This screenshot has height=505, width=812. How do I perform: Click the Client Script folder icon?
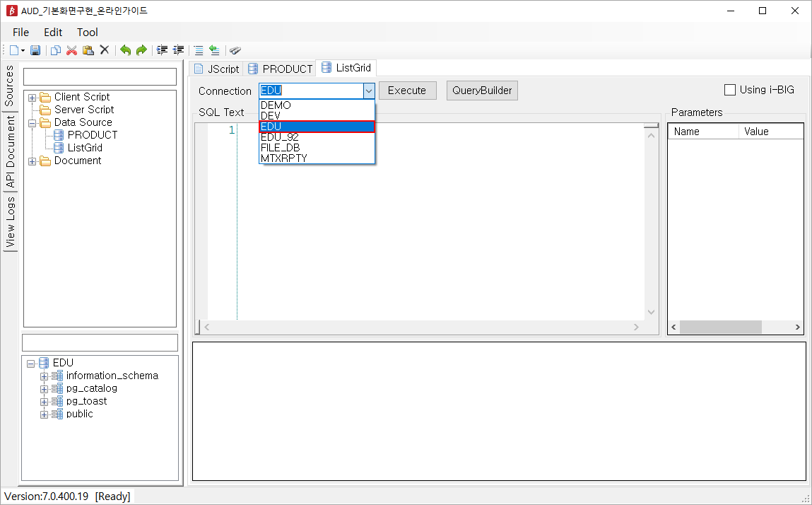click(x=45, y=97)
